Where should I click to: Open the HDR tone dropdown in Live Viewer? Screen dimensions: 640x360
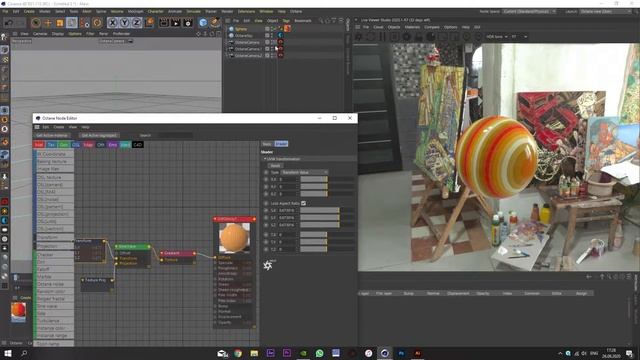[497, 37]
